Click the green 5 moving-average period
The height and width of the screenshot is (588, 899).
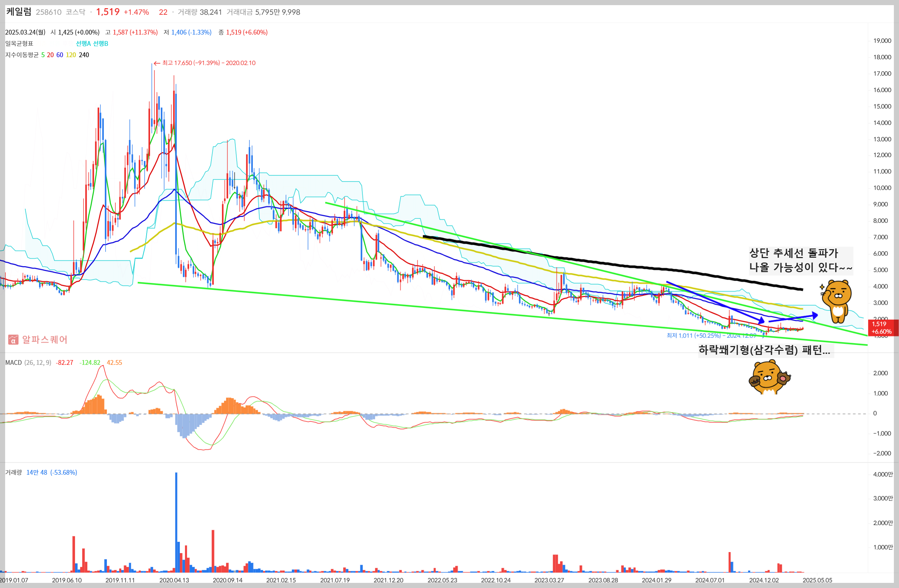[43, 55]
